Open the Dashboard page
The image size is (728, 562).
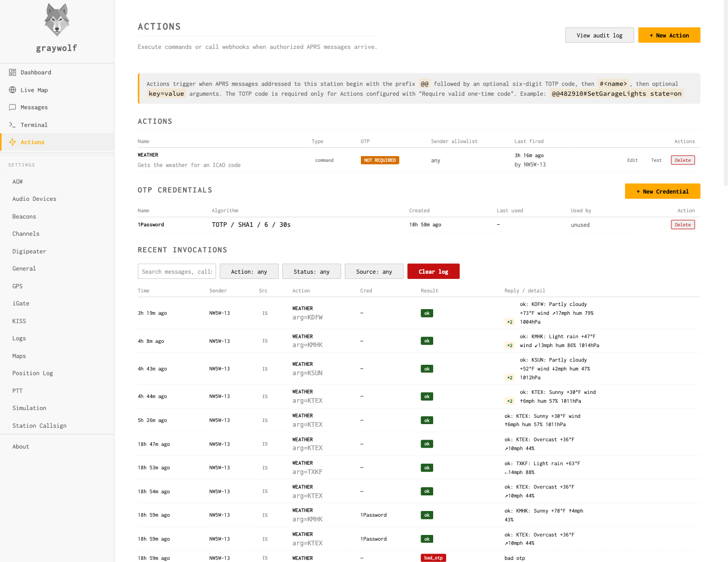point(57,72)
